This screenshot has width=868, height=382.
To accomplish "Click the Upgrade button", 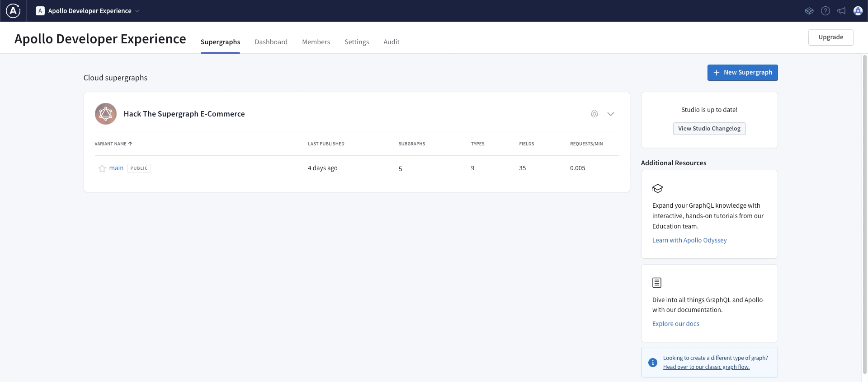I will coord(830,37).
